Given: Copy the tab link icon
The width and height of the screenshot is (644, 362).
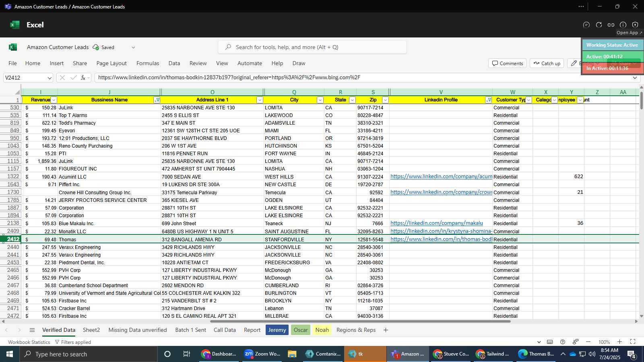Looking at the screenshot, I should click(x=611, y=25).
